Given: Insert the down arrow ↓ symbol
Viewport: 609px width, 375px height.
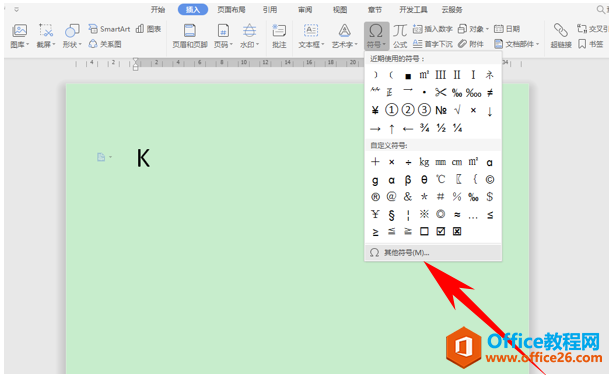Looking at the screenshot, I should pos(490,111).
